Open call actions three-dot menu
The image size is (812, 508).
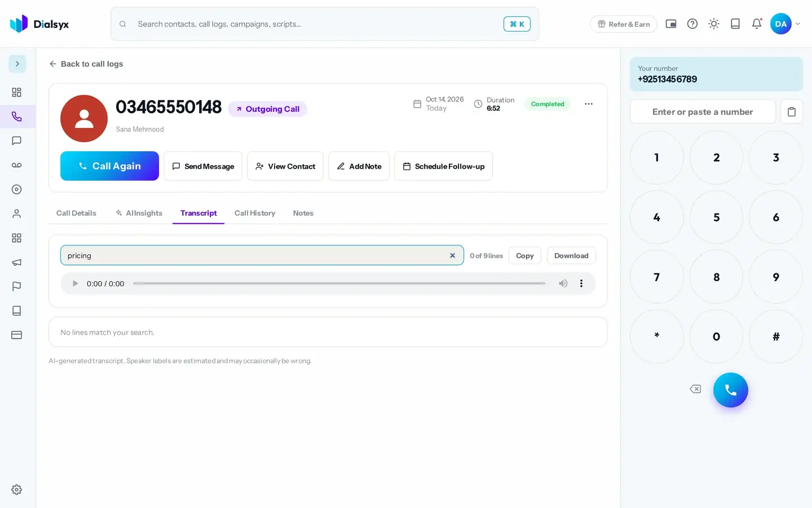click(589, 104)
